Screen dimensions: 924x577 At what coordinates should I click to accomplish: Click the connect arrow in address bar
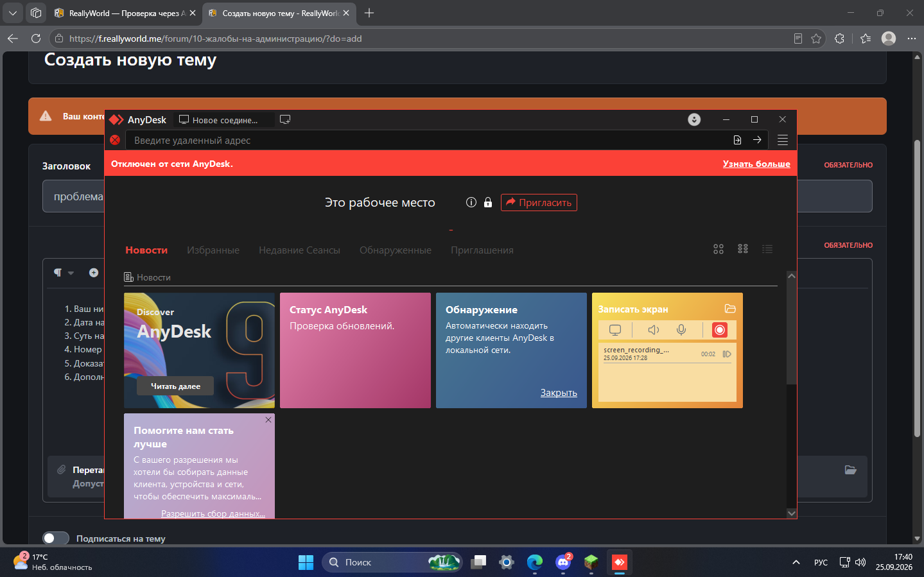757,140
